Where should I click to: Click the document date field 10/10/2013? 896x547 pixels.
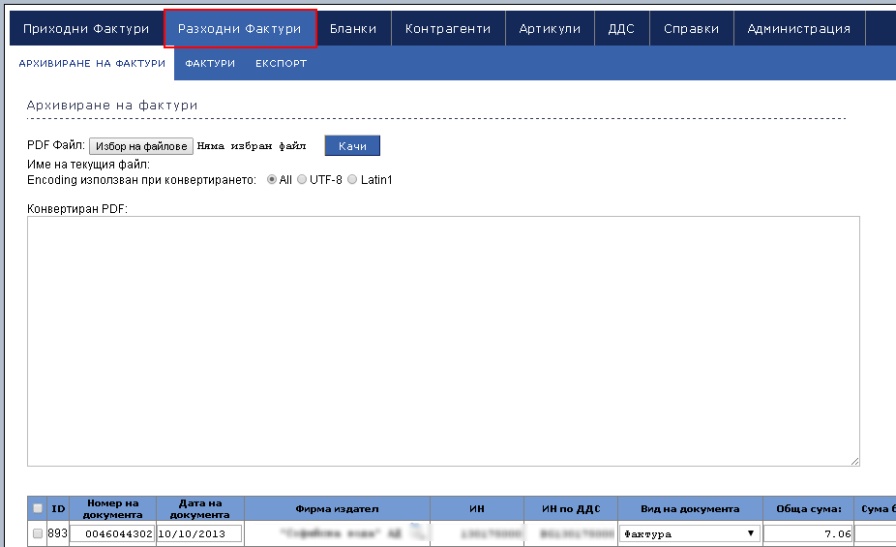pos(199,534)
